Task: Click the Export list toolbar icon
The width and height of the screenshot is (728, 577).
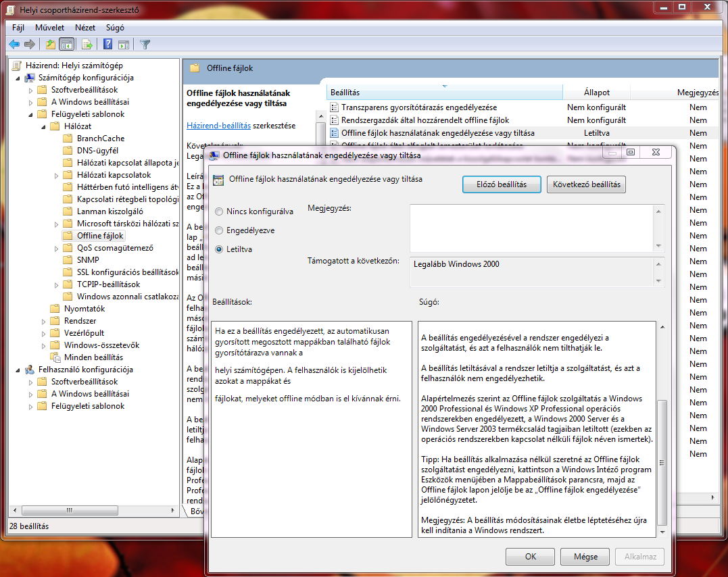Action: pos(87,45)
